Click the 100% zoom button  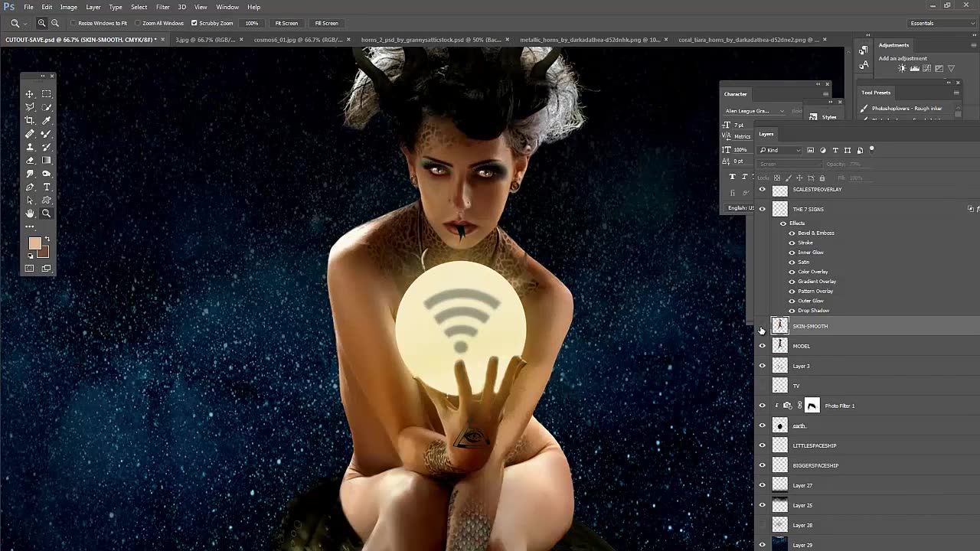pos(251,23)
